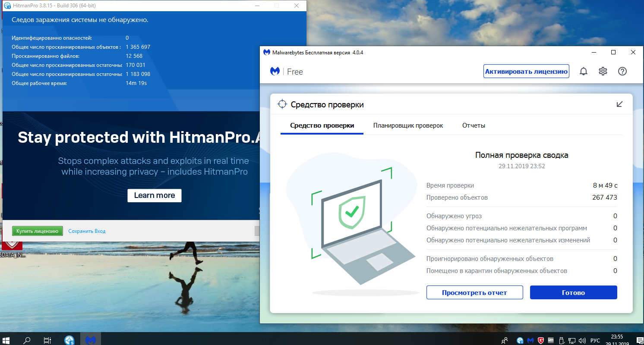The image size is (644, 345).
Task: Click HitmanPro total scanned value 1 365 697
Action: [x=138, y=47]
